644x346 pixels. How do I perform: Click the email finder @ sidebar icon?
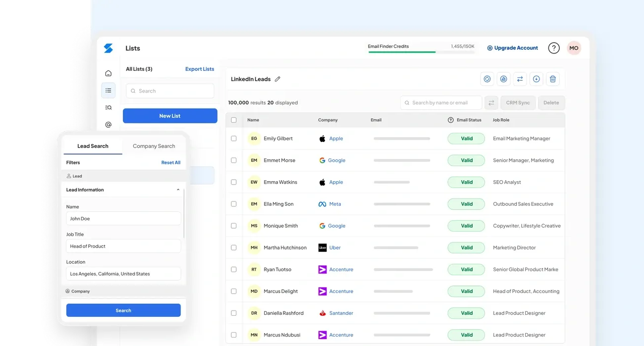108,125
